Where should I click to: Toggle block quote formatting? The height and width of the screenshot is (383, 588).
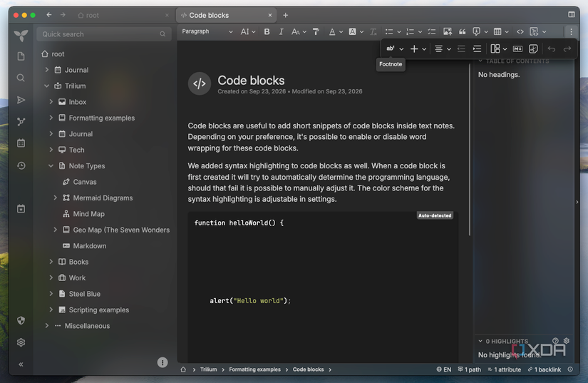(463, 32)
